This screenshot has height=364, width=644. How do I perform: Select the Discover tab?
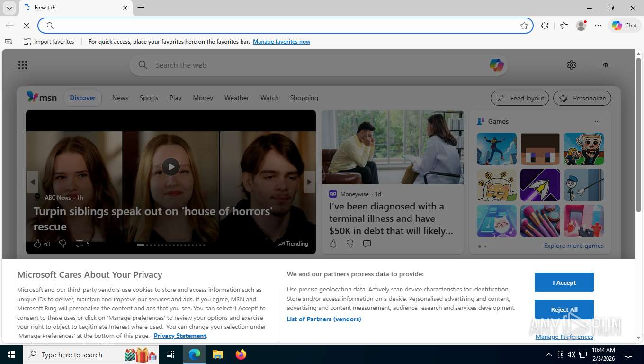tap(82, 98)
